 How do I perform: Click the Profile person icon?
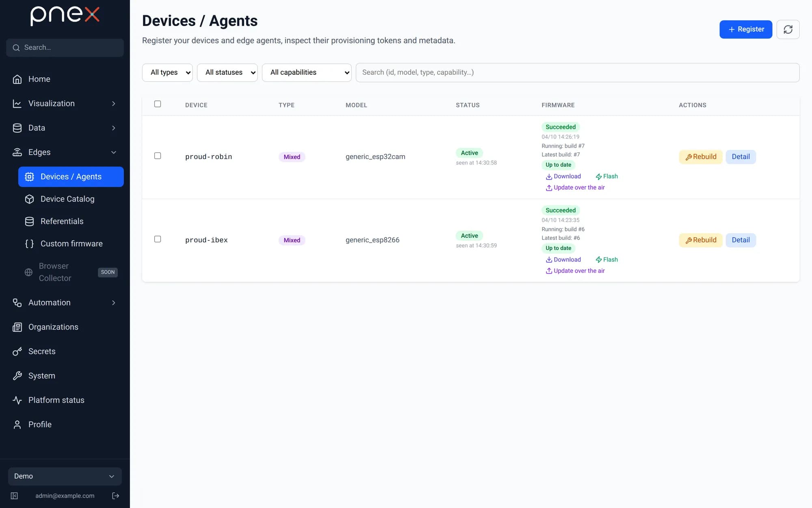click(17, 425)
